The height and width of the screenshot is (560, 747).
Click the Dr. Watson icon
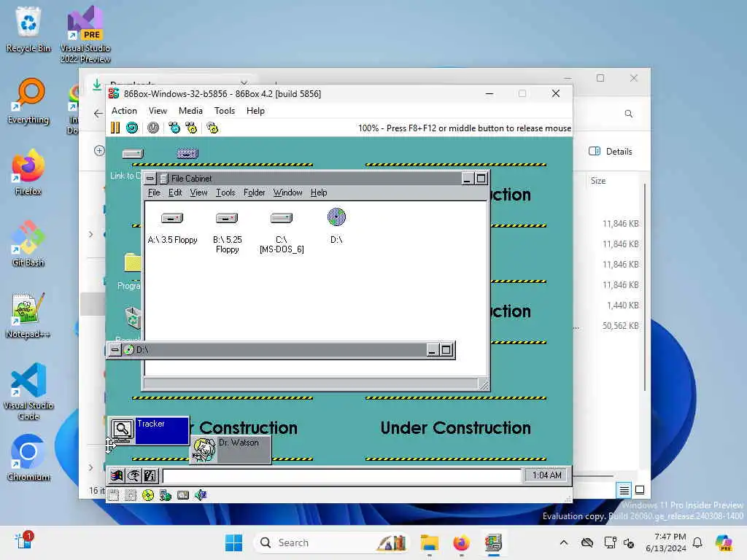pyautogui.click(x=204, y=450)
